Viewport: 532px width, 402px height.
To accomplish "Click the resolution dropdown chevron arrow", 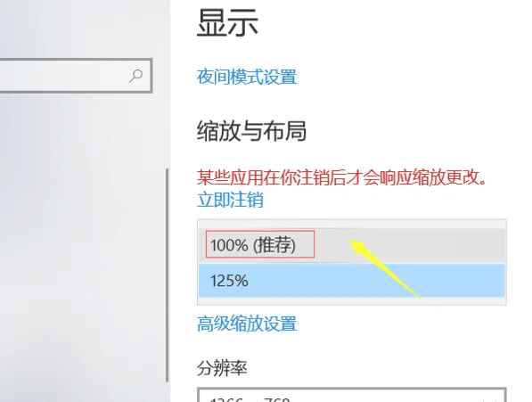I will pos(491,399).
